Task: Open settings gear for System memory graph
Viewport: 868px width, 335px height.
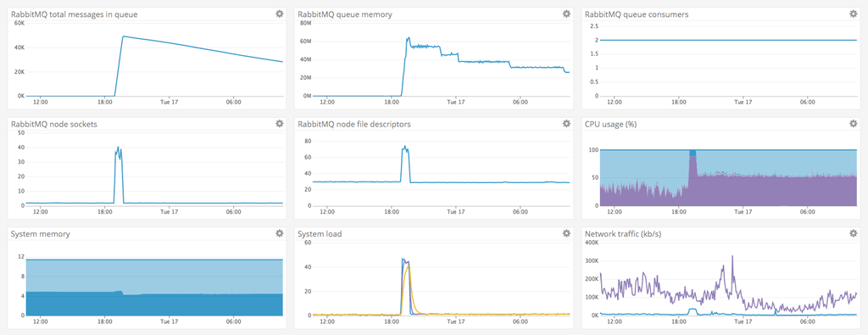Action: [x=280, y=234]
